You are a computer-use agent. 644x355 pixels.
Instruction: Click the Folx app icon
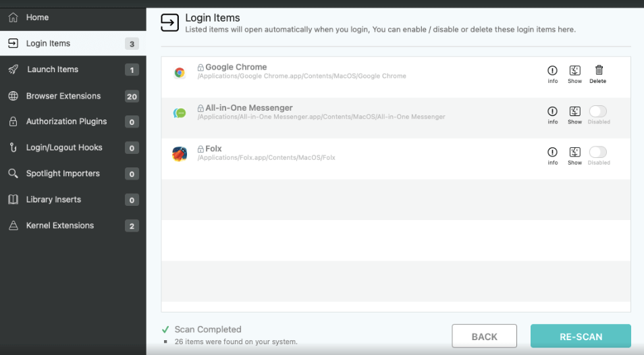pyautogui.click(x=179, y=154)
